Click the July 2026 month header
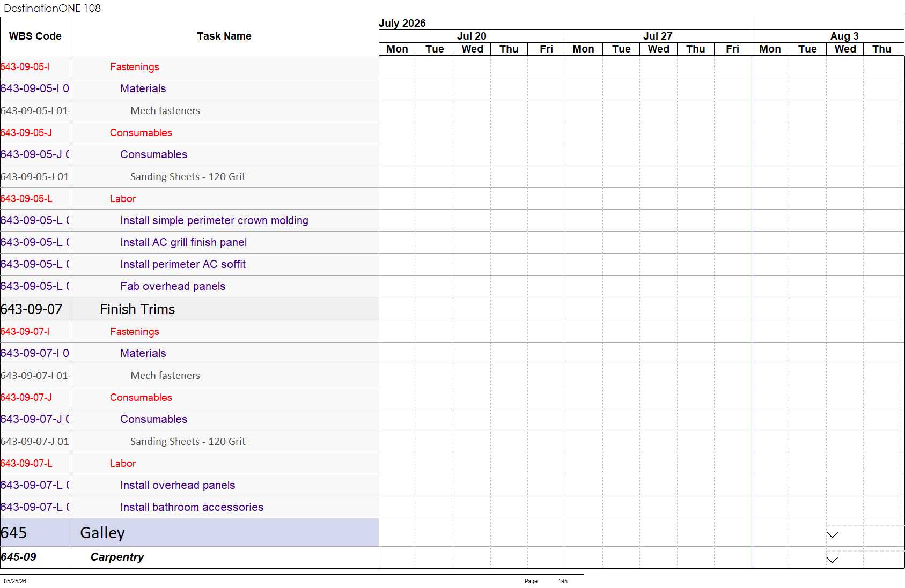This screenshot has width=905, height=588. click(x=402, y=23)
